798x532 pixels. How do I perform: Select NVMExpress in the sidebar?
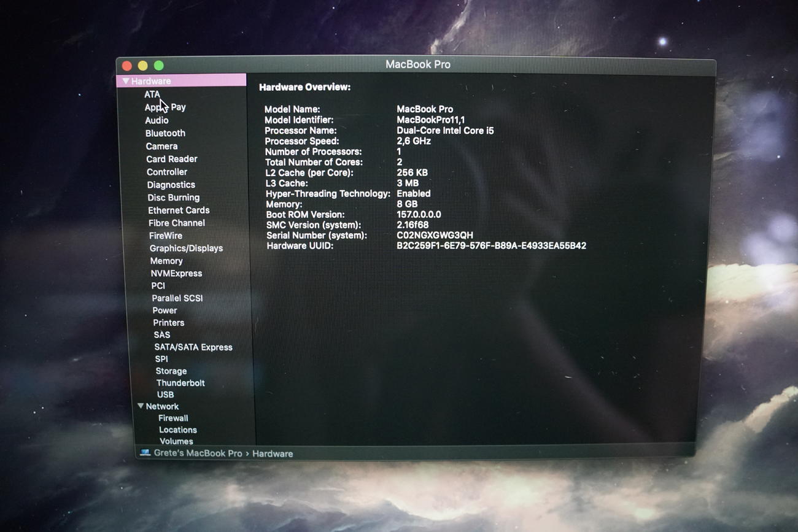pyautogui.click(x=176, y=273)
